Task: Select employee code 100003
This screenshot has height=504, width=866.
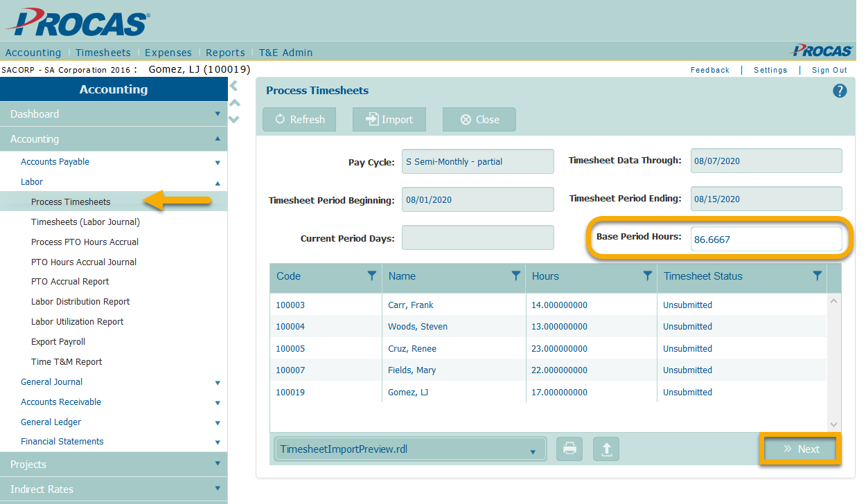Action: [290, 305]
